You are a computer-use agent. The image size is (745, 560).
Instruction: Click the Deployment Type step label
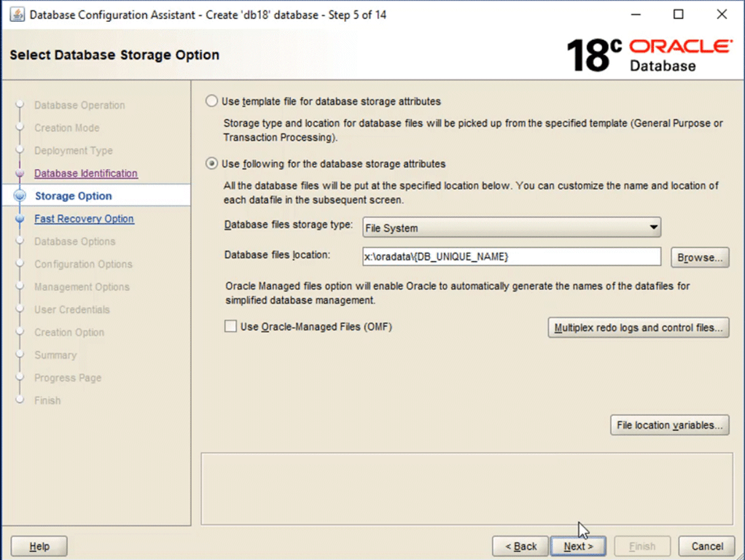(74, 151)
